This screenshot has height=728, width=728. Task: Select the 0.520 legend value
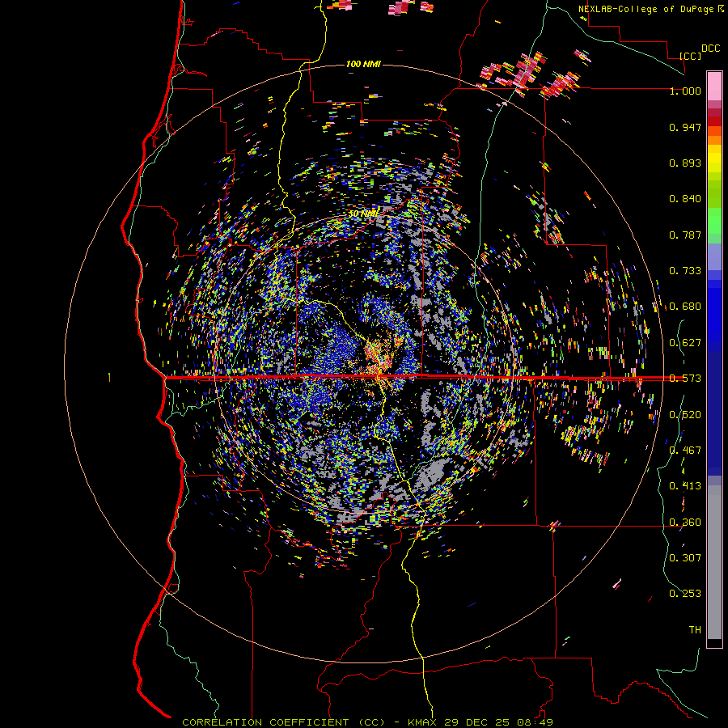685,415
